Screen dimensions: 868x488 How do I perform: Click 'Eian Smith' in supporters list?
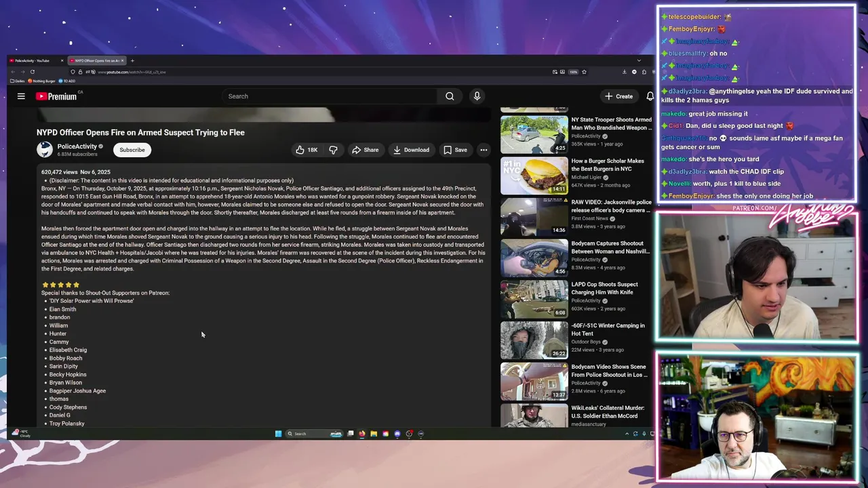(x=62, y=309)
